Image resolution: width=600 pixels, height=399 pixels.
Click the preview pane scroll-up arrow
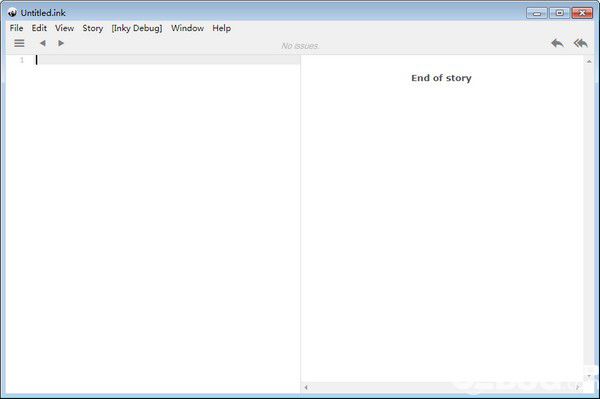[x=589, y=61]
